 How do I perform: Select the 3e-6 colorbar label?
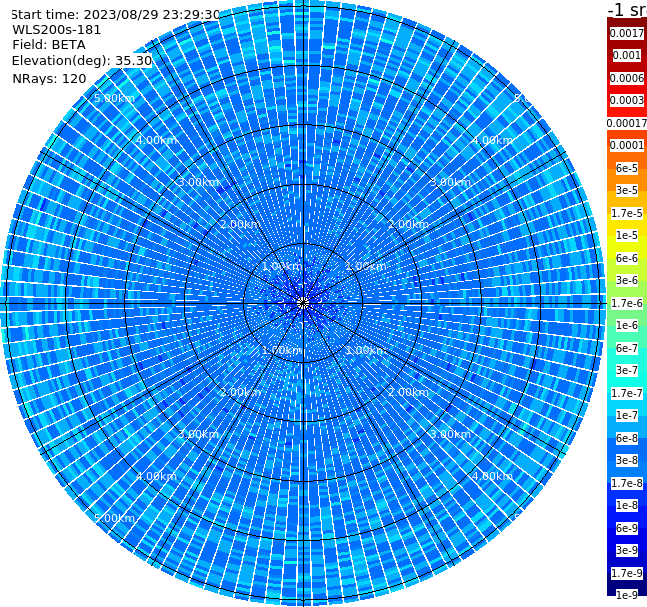click(627, 280)
